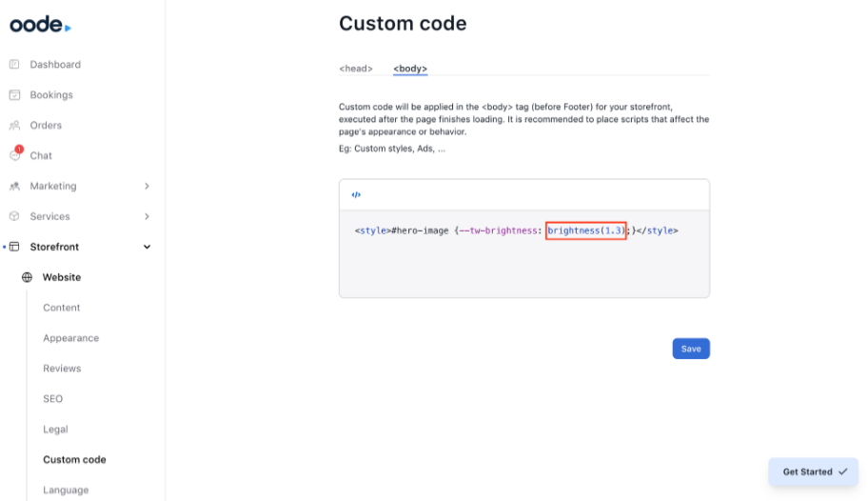The image size is (868, 501).
Task: Collapse the Storefront section chevron
Action: click(x=147, y=247)
